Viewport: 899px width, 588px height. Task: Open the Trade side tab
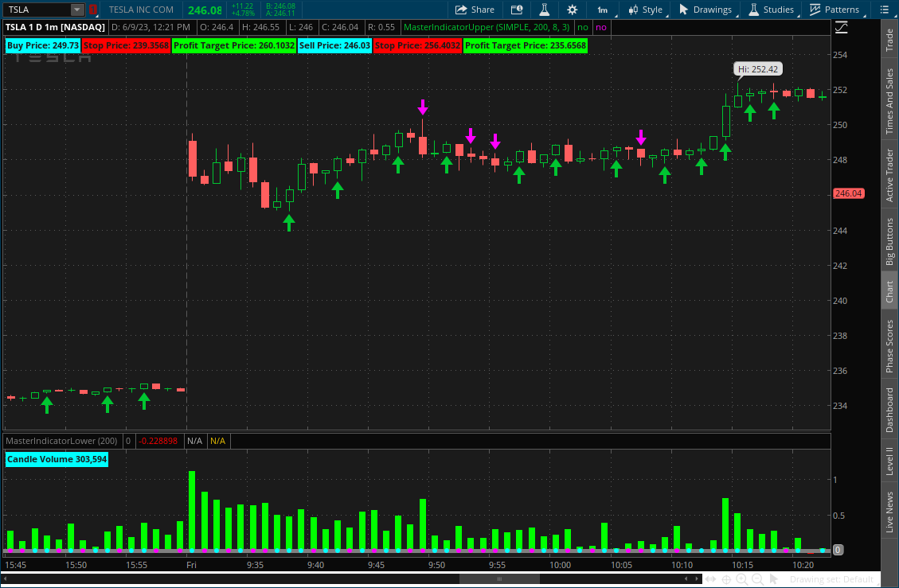pyautogui.click(x=889, y=40)
